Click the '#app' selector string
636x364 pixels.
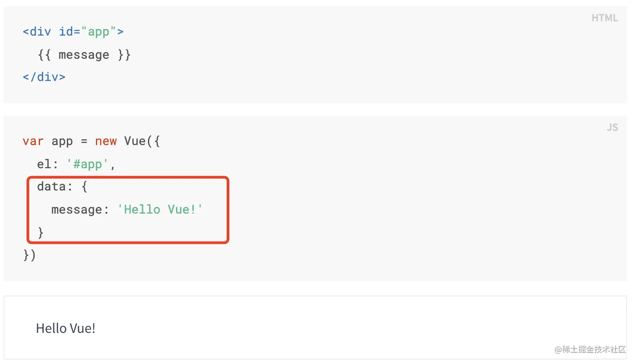click(x=88, y=164)
